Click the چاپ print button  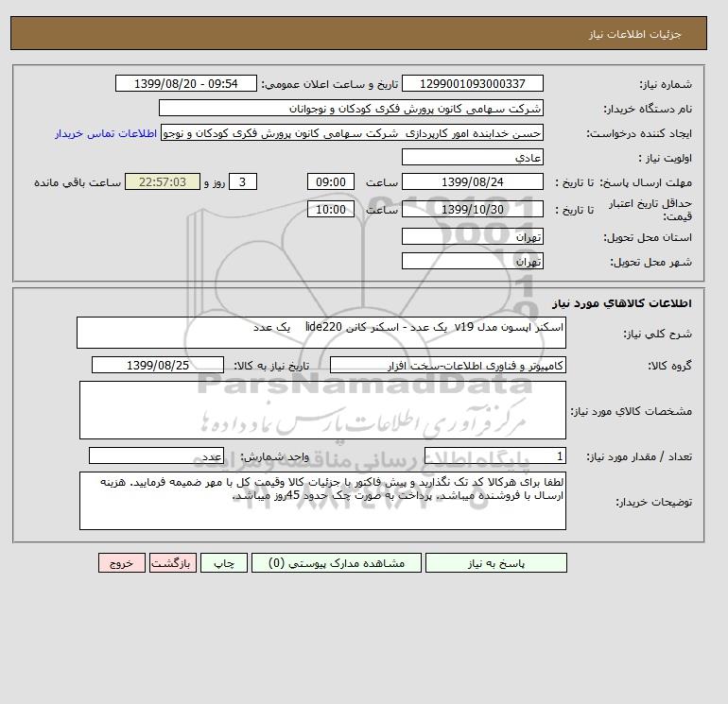[224, 563]
